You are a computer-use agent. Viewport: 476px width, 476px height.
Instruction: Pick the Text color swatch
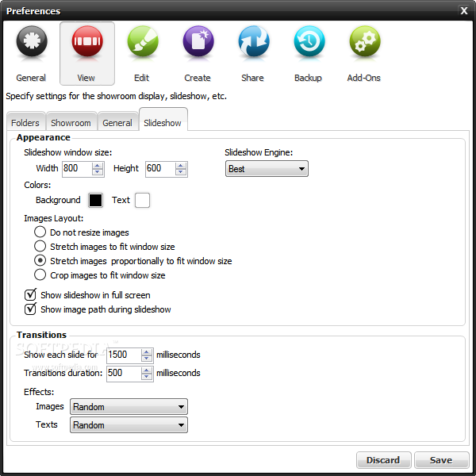[x=142, y=201]
